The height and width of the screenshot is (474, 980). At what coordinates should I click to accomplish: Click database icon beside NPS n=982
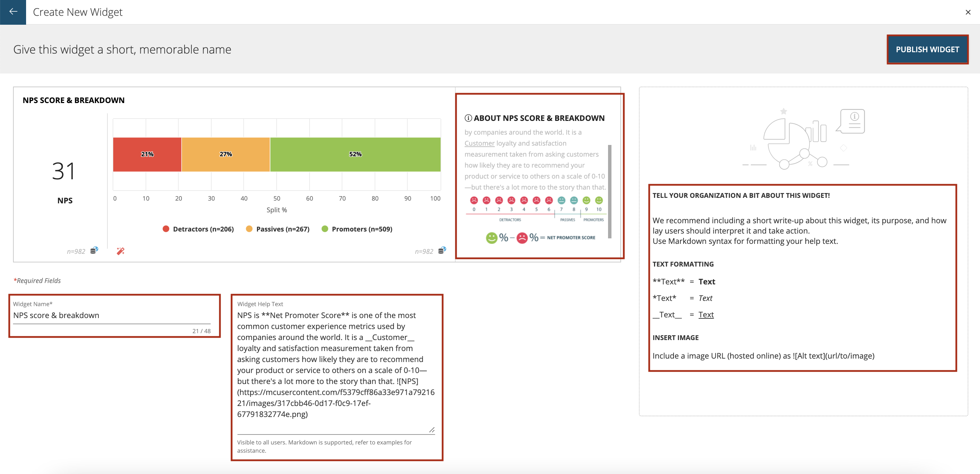[x=94, y=250]
